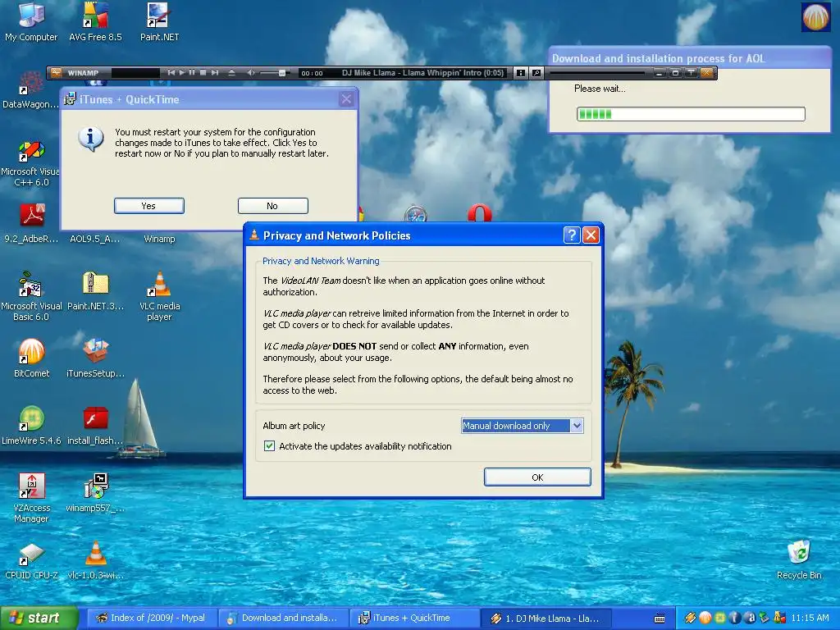Image resolution: width=840 pixels, height=630 pixels.
Task: Switch to iTunes + QuickTime taskbar item
Action: point(414,618)
